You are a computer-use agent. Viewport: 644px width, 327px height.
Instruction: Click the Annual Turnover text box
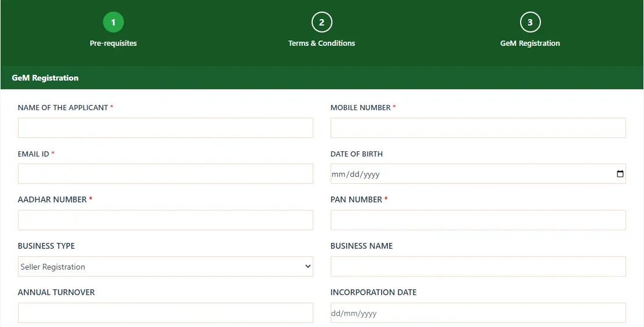tap(166, 313)
